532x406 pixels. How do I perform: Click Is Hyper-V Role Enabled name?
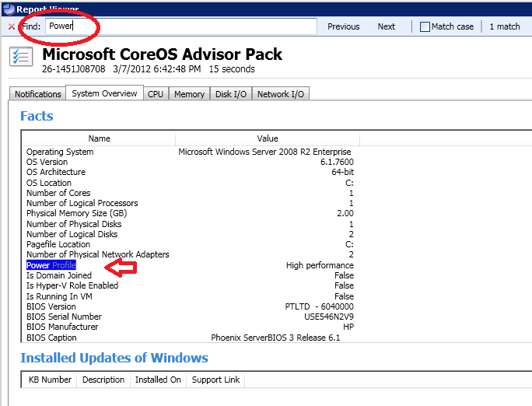(72, 285)
